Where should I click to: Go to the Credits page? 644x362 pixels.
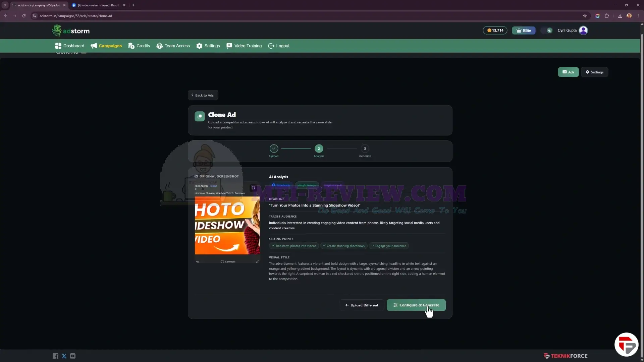(x=139, y=46)
